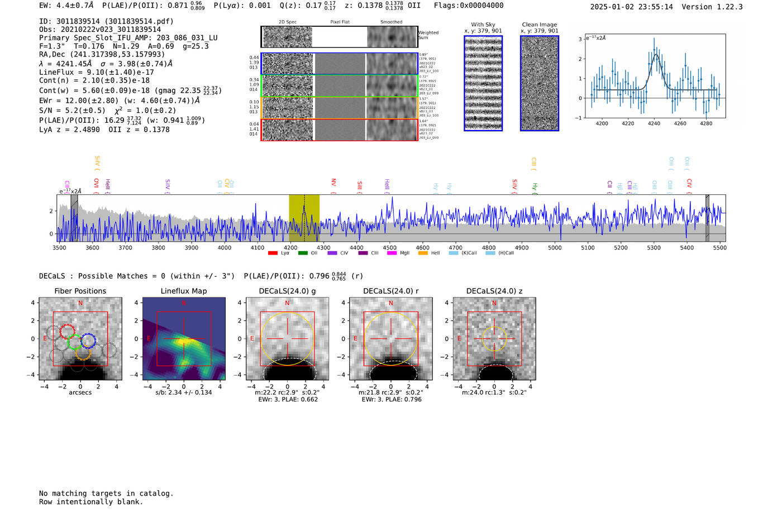Image resolution: width=782 pixels, height=532 pixels.
Task: Click the Version 1.22.3 label
Action: click(712, 7)
